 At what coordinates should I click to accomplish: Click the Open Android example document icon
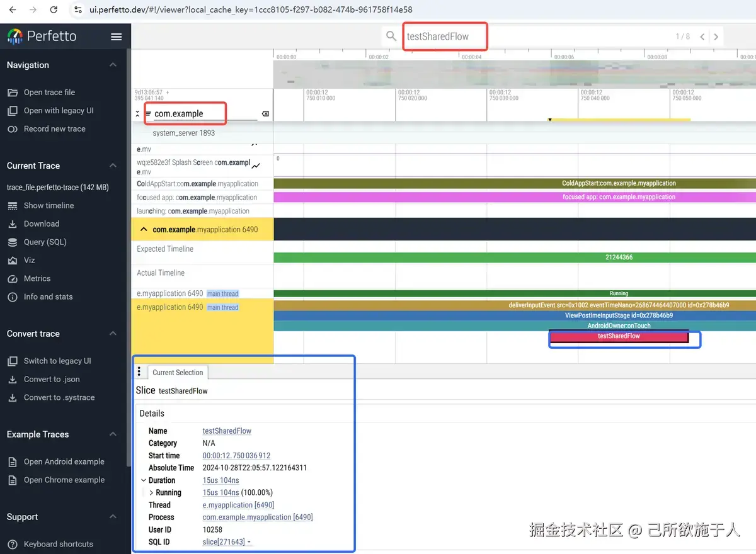13,462
